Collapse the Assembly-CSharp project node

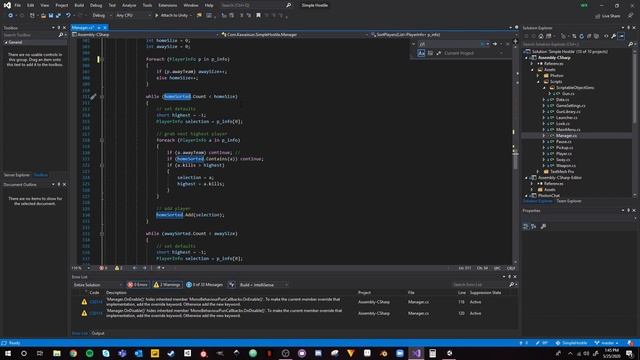(x=527, y=58)
